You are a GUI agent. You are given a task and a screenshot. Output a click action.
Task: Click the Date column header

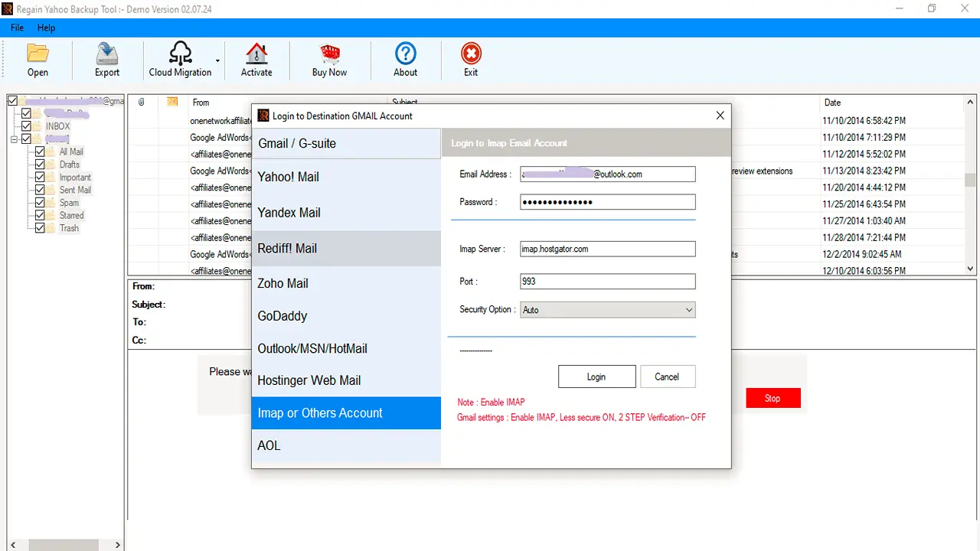tap(832, 102)
